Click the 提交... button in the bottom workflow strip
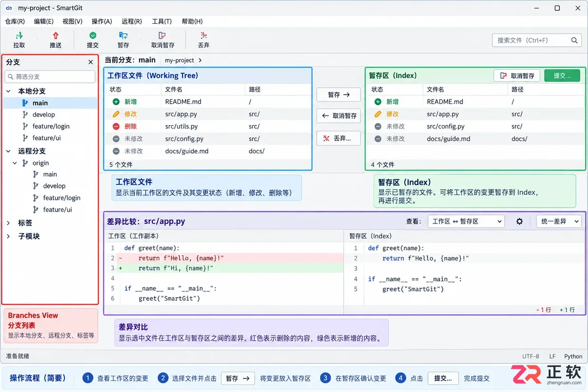The width and height of the screenshot is (588, 392). pos(443,378)
